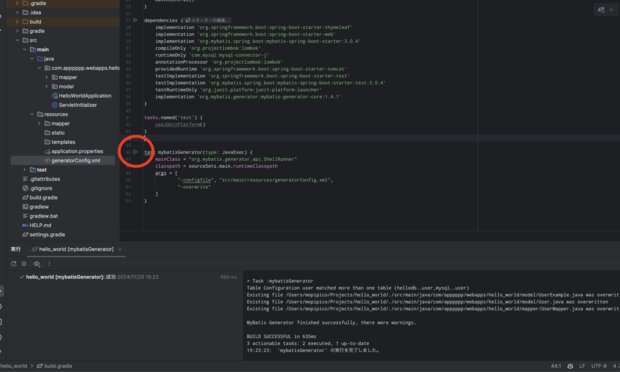
Task: Open HELP.md file
Action: [36, 225]
